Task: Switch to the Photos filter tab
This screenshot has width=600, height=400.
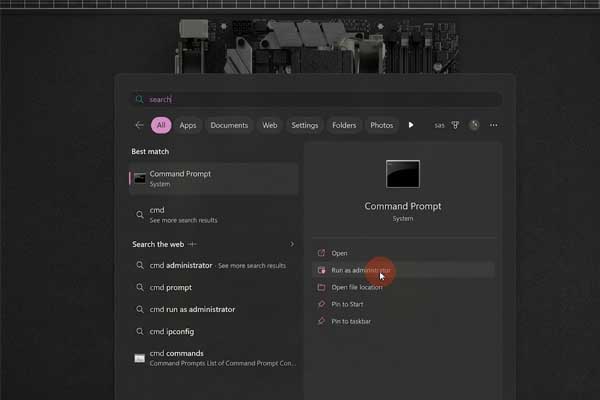Action: (382, 125)
